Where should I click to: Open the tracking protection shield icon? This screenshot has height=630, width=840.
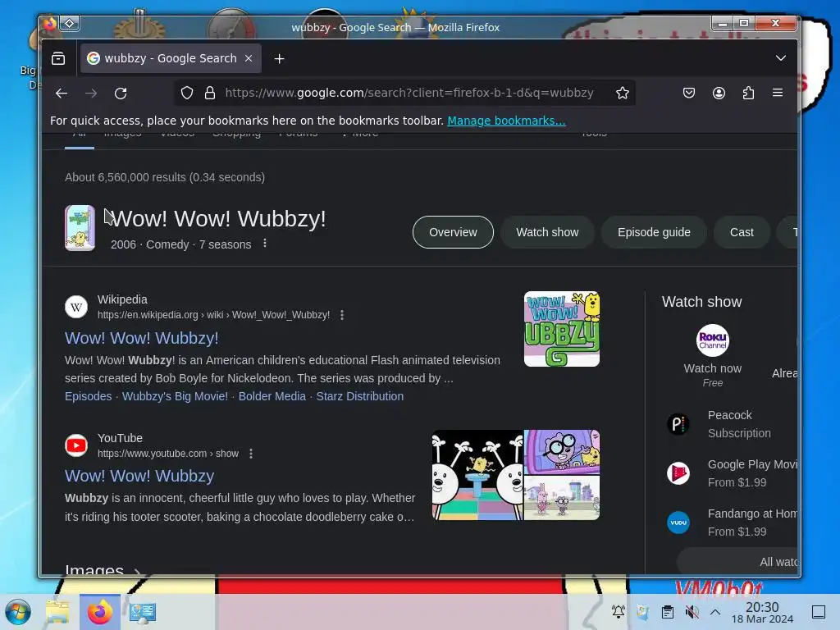click(x=186, y=94)
